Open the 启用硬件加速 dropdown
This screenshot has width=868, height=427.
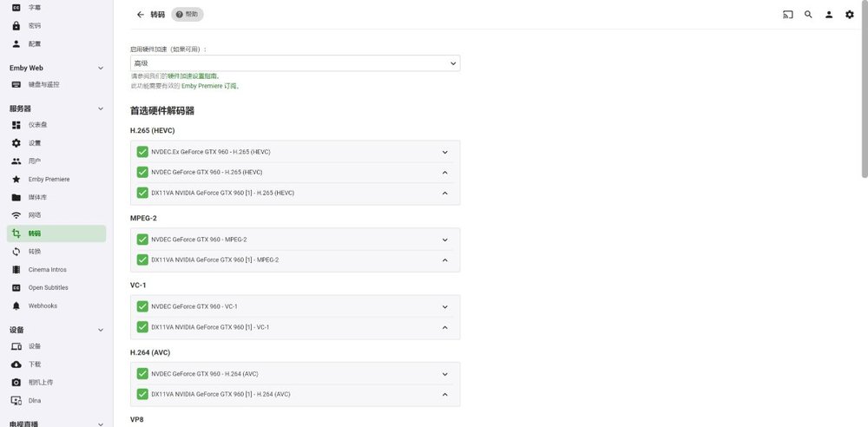[x=295, y=63]
